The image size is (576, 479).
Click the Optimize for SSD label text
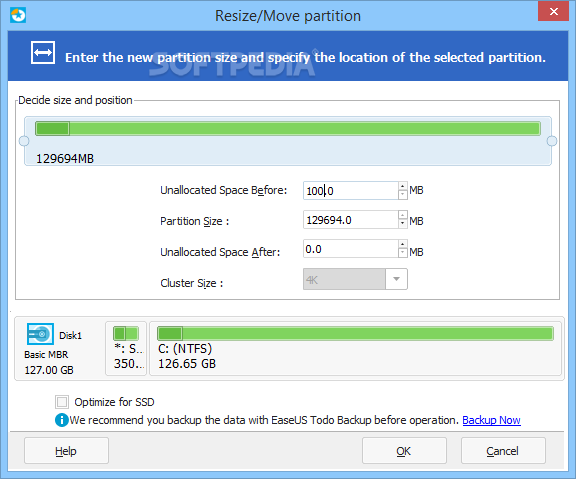click(x=114, y=402)
